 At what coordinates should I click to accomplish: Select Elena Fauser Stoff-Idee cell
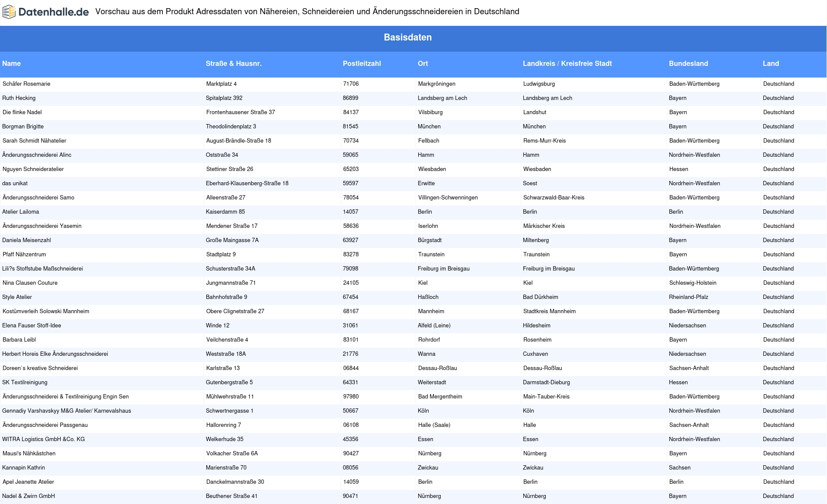(31, 326)
